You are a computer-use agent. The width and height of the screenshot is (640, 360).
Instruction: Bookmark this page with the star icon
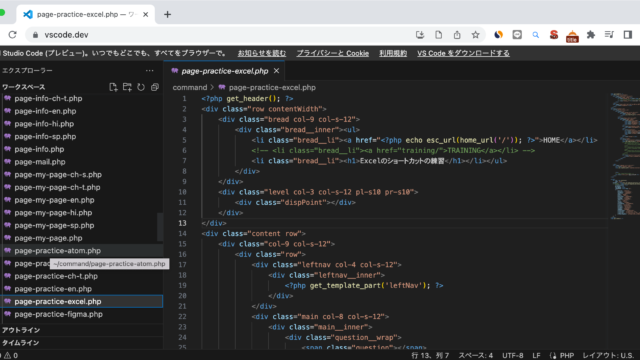[x=475, y=35]
